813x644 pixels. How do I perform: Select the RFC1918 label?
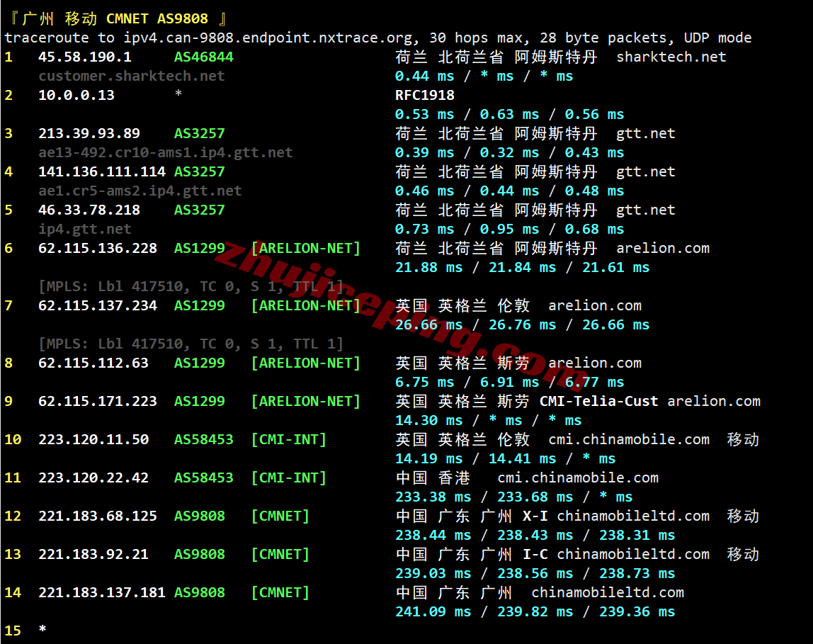click(425, 96)
